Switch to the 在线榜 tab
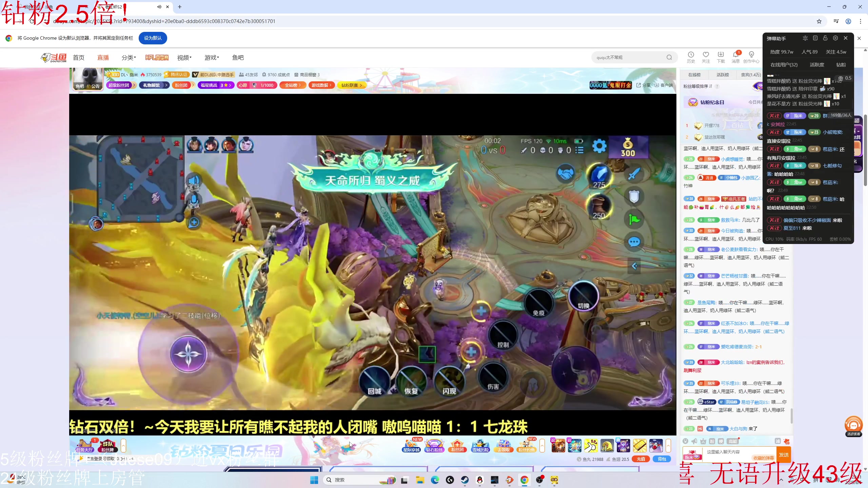 coord(694,75)
